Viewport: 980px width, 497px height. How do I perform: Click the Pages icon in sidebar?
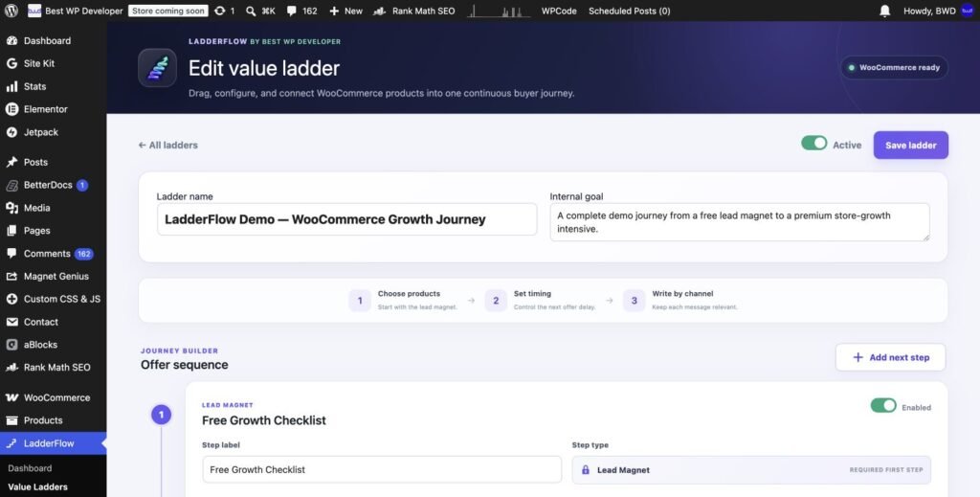11,231
